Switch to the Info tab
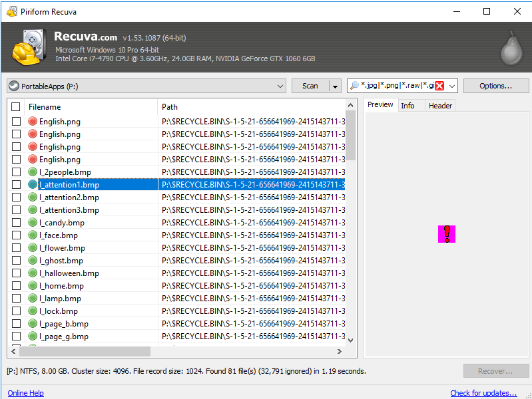This screenshot has height=399, width=532. click(x=407, y=106)
